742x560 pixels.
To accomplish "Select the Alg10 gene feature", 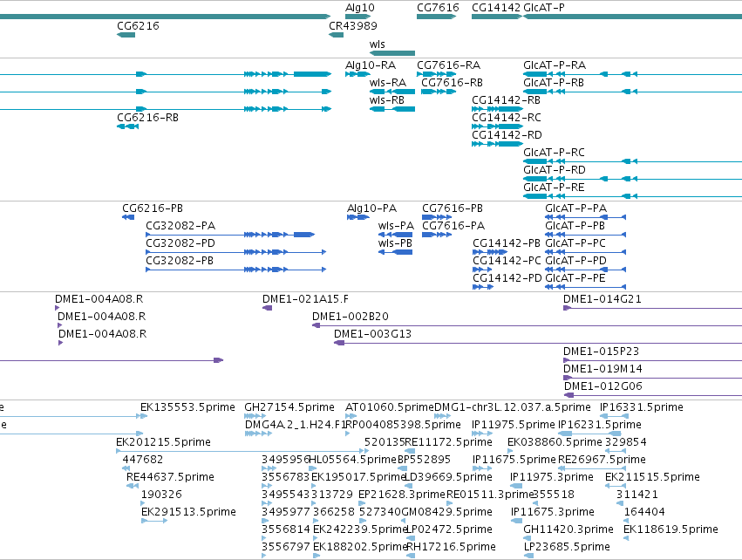I will point(357,17).
